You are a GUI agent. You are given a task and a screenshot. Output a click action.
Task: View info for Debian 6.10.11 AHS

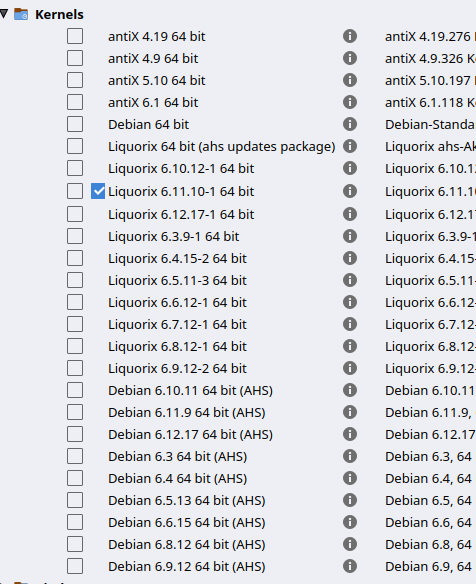(x=350, y=390)
